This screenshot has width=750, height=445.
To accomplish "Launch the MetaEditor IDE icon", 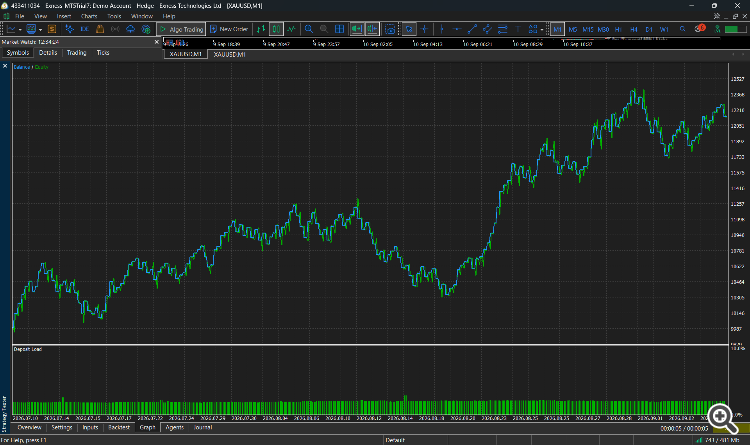I will pyautogui.click(x=85, y=29).
